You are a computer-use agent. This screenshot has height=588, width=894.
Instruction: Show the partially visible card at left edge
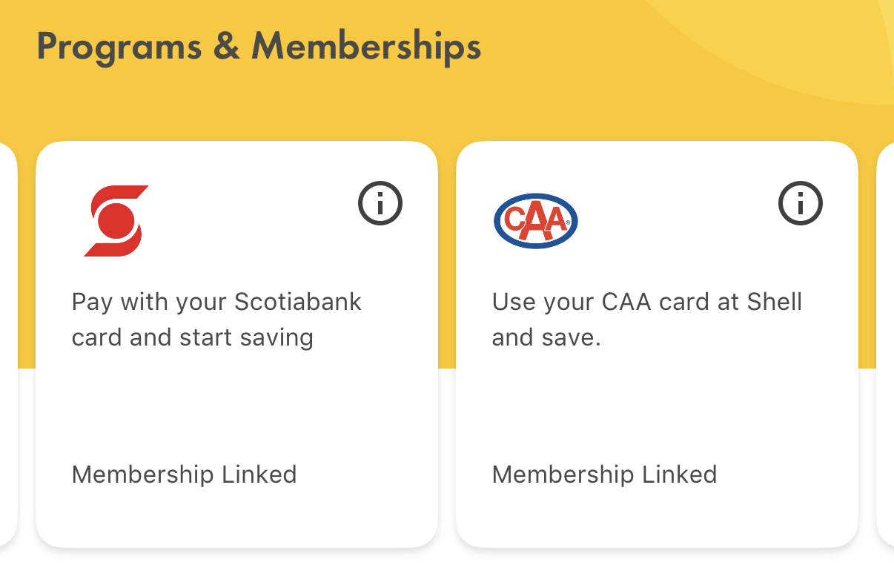8,344
